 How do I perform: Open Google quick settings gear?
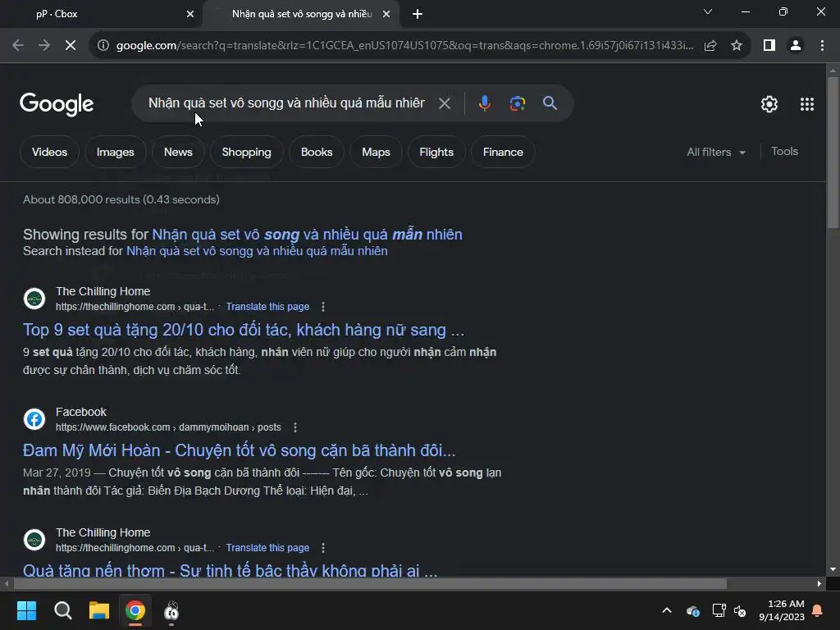769,104
